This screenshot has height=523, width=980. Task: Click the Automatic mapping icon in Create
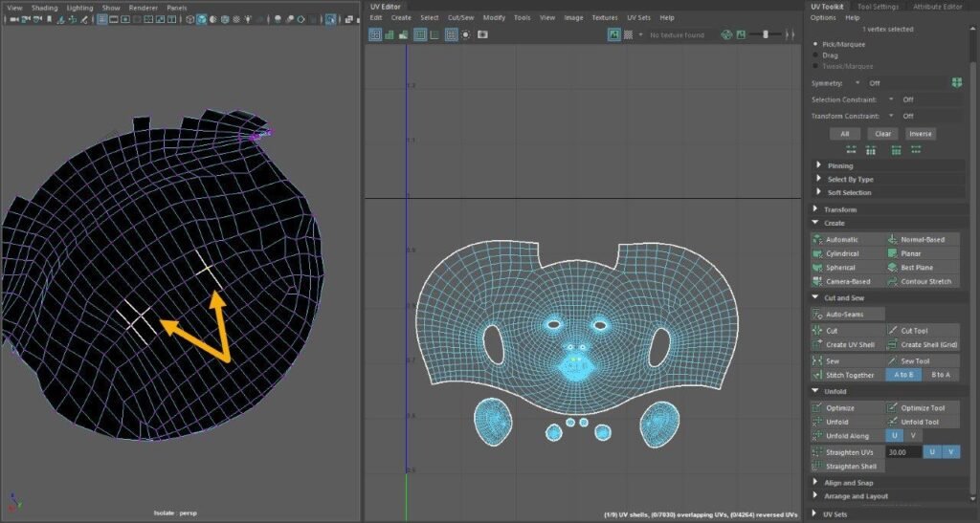point(817,240)
